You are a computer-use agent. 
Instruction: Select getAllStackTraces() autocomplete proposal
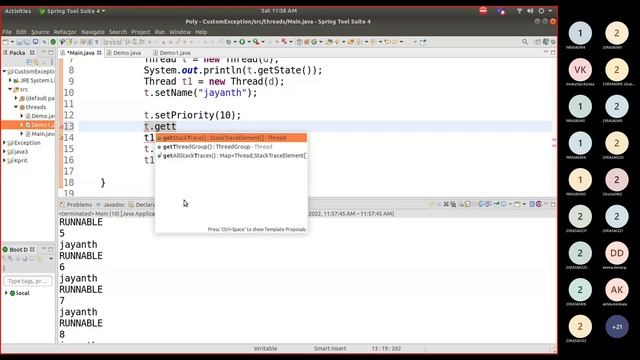(231, 156)
